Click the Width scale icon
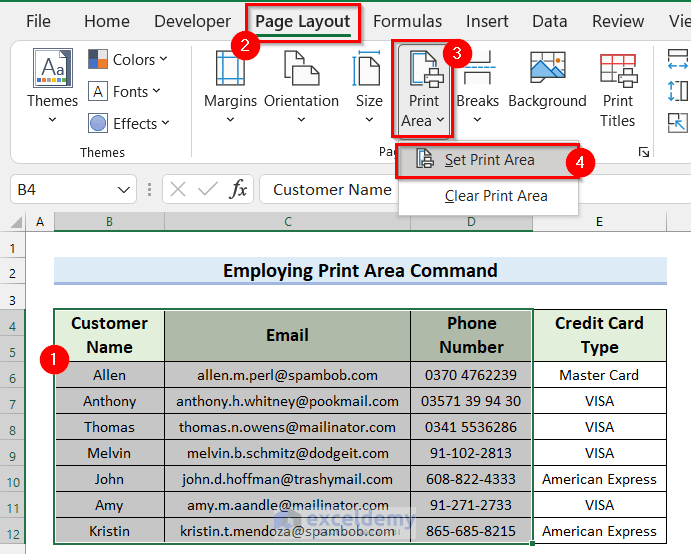The height and width of the screenshot is (554, 691). (678, 59)
